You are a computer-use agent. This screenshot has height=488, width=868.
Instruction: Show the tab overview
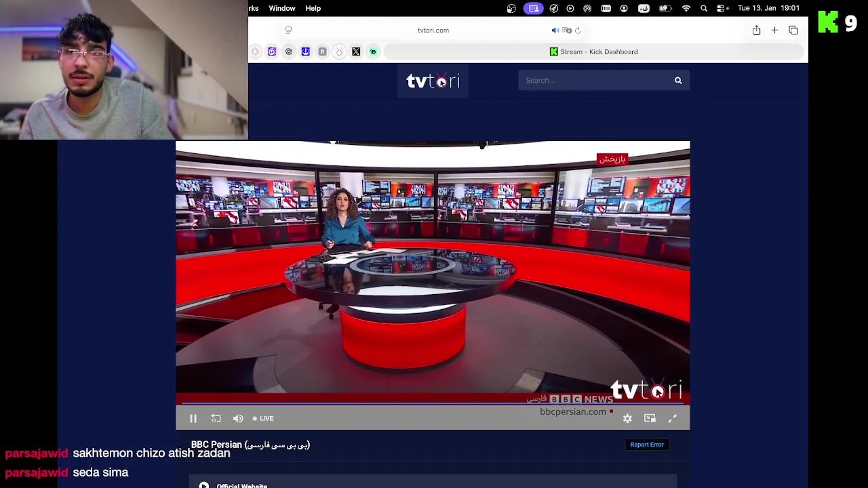point(793,30)
